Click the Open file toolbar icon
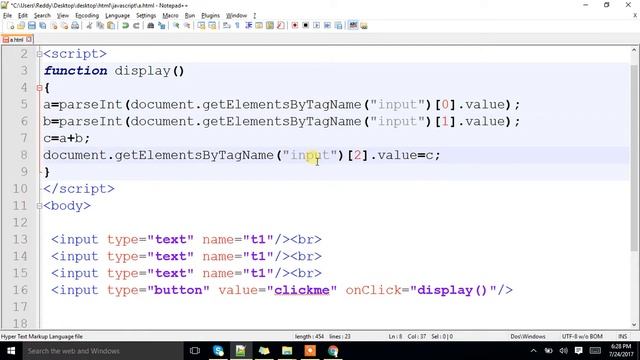The width and height of the screenshot is (640, 360). (x=21, y=26)
